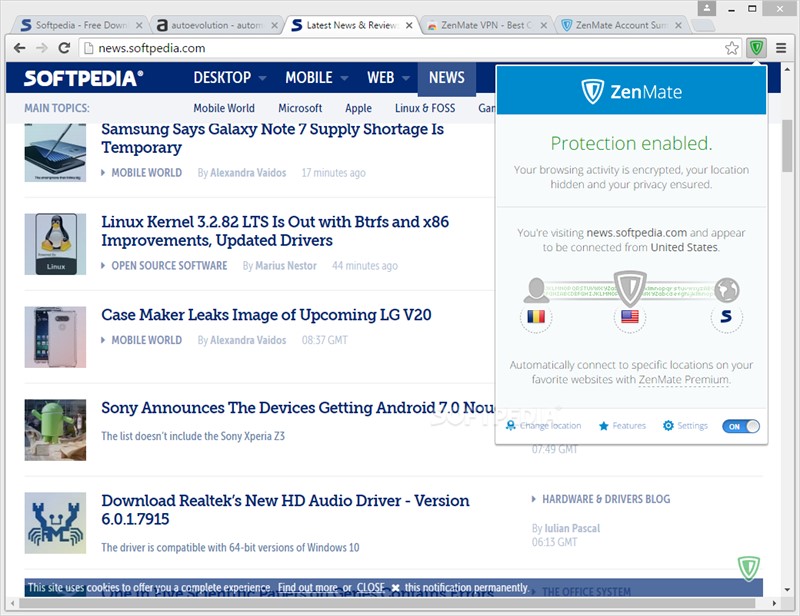Image resolution: width=800 pixels, height=616 pixels.
Task: Switch to the ZenMate VPN tab
Action: tap(487, 25)
